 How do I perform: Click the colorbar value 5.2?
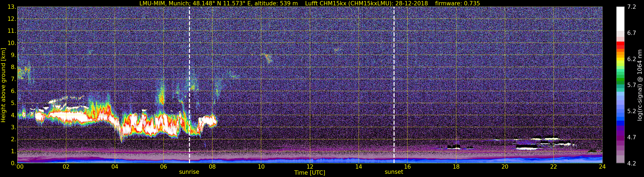tap(632, 111)
